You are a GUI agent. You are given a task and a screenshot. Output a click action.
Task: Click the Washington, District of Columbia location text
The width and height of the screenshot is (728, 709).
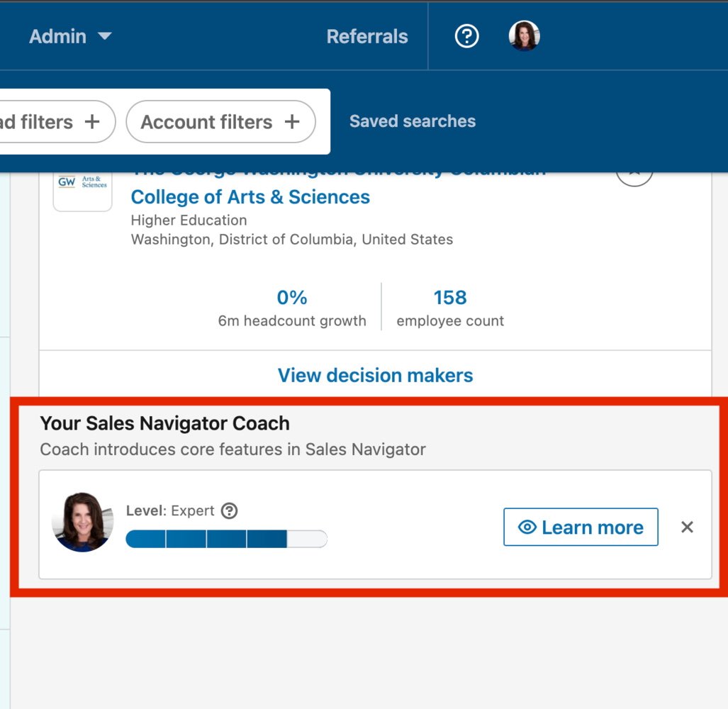pos(292,239)
